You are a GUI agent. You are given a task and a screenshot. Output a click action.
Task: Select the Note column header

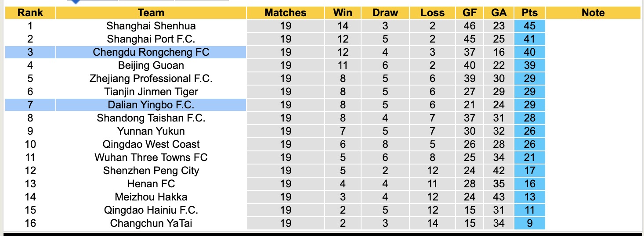point(593,13)
